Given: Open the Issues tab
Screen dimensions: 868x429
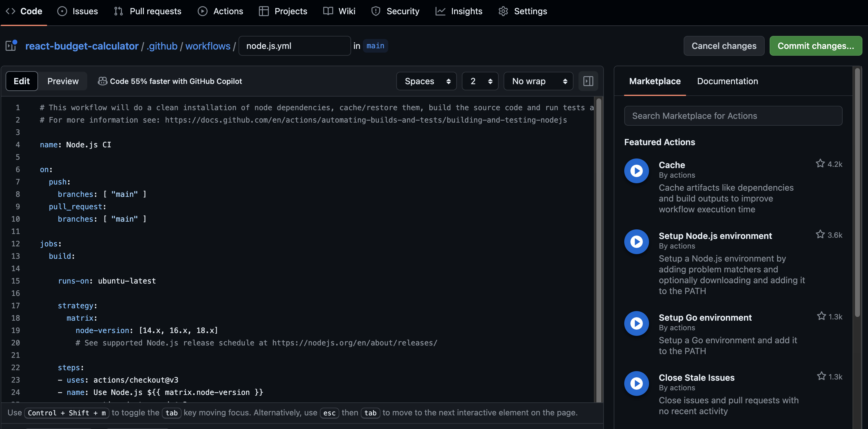Looking at the screenshot, I should [78, 11].
